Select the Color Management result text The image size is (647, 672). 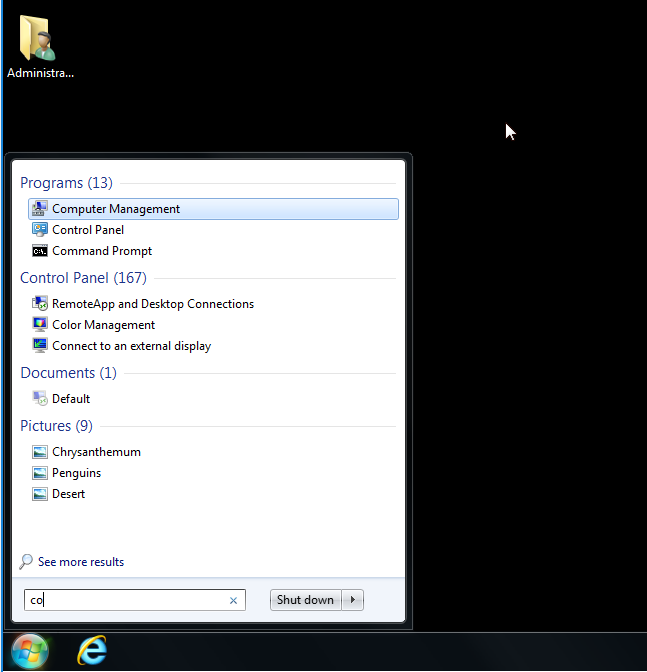point(103,325)
